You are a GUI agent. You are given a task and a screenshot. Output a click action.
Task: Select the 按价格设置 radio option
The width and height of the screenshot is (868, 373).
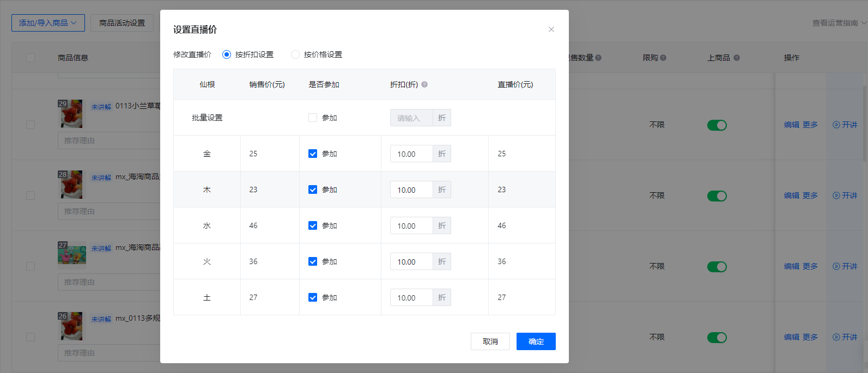click(295, 54)
